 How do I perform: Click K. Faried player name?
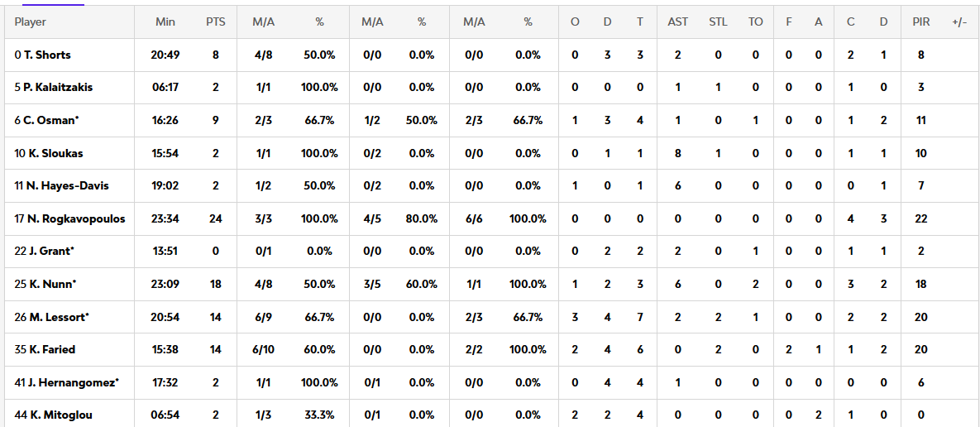[52, 349]
